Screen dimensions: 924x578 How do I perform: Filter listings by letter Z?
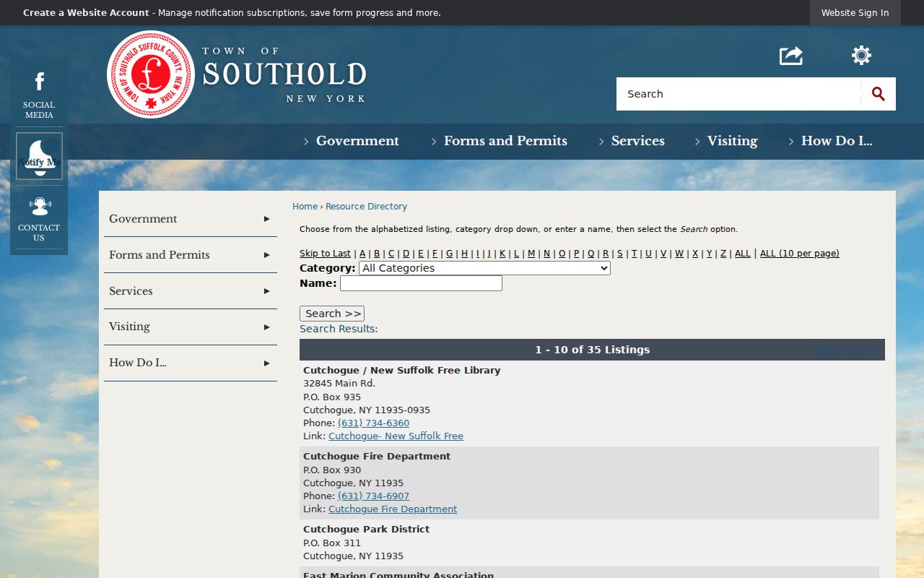click(723, 254)
